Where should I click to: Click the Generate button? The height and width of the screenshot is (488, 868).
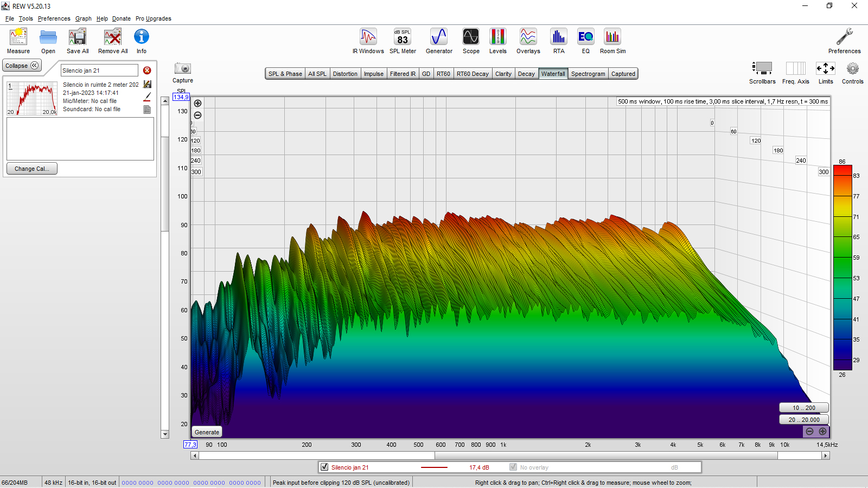(x=207, y=432)
